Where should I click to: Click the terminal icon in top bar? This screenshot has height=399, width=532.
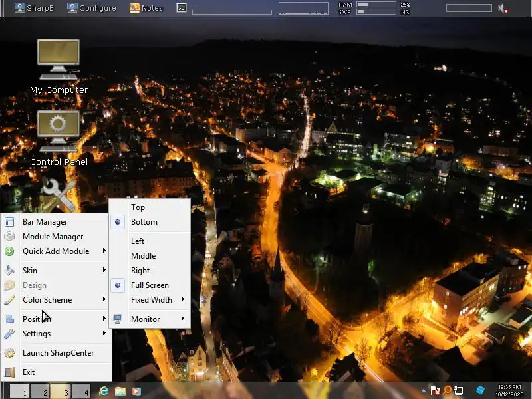181,8
